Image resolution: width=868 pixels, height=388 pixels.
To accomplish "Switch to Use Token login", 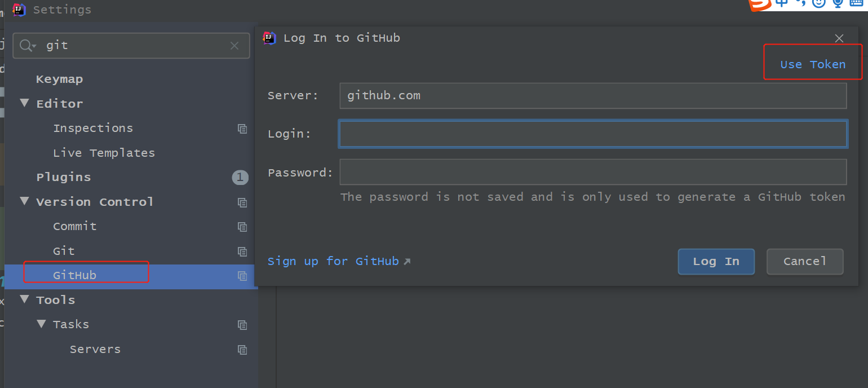I will pos(812,64).
